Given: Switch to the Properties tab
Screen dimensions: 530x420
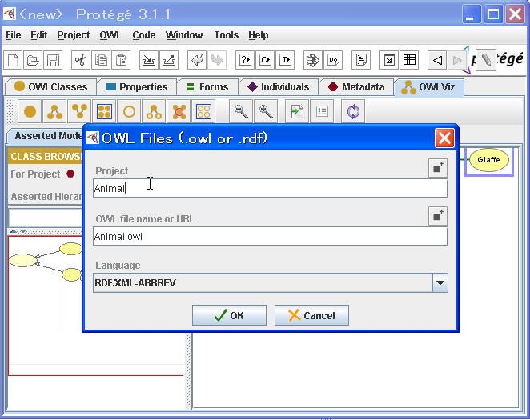Looking at the screenshot, I should [x=137, y=86].
